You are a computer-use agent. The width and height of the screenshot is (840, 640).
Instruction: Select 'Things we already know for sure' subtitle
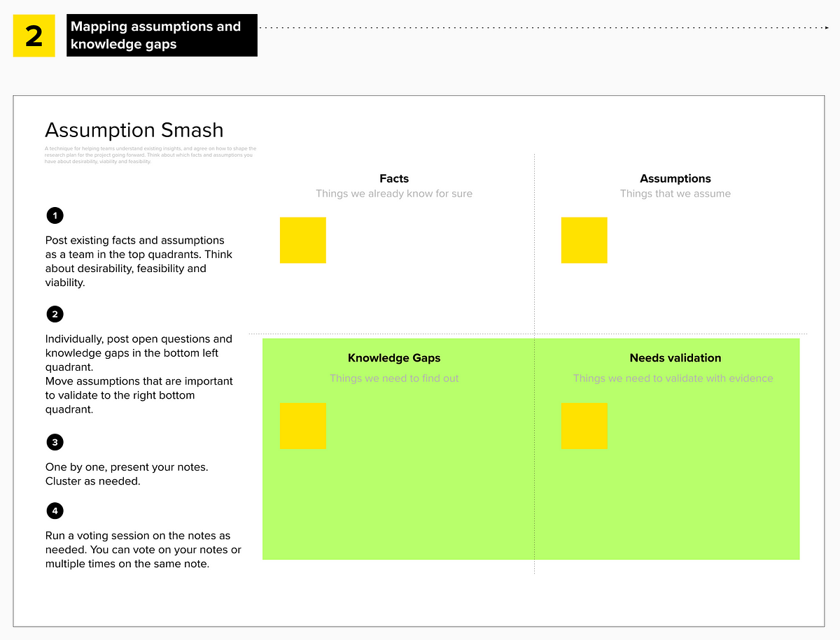[x=394, y=194]
